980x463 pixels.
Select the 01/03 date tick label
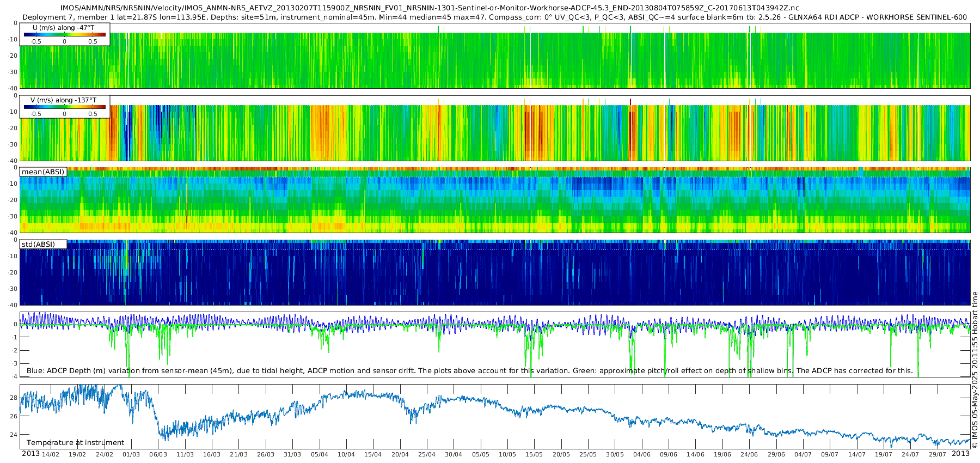(x=131, y=454)
